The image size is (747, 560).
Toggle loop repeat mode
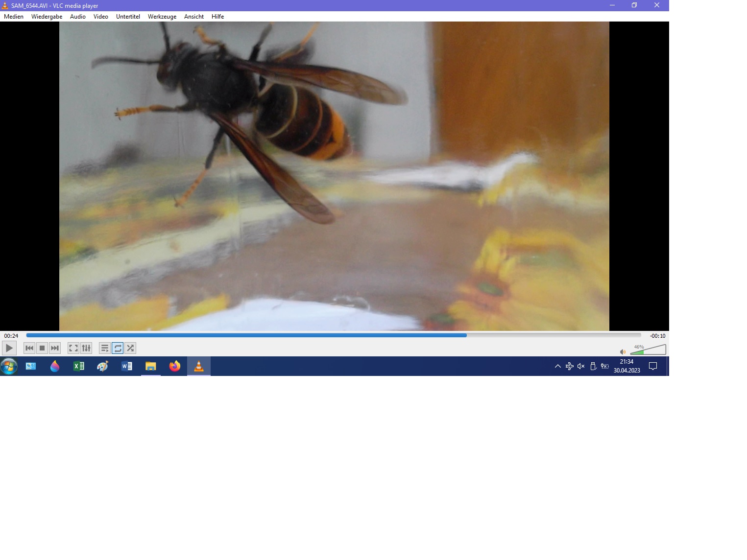pyautogui.click(x=118, y=348)
